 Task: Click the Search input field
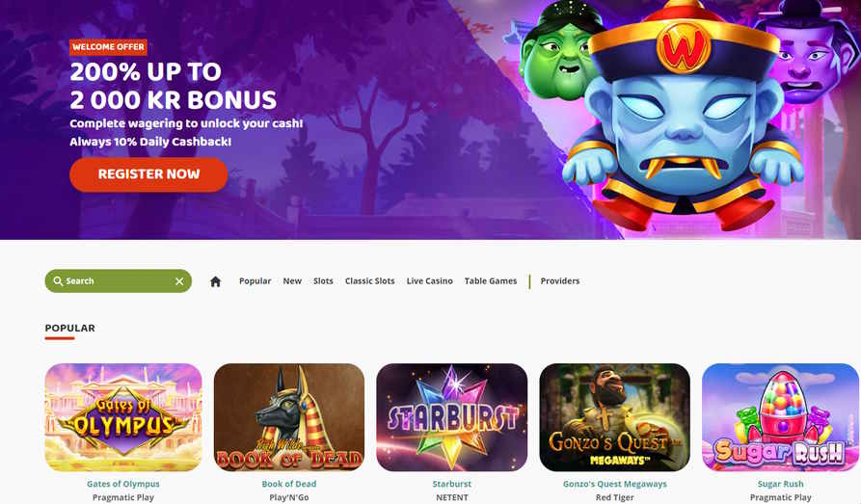tap(118, 281)
